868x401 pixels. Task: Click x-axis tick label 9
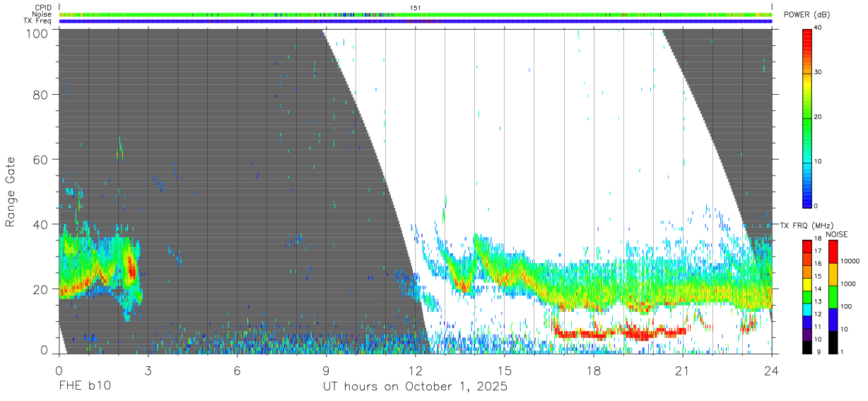point(326,371)
